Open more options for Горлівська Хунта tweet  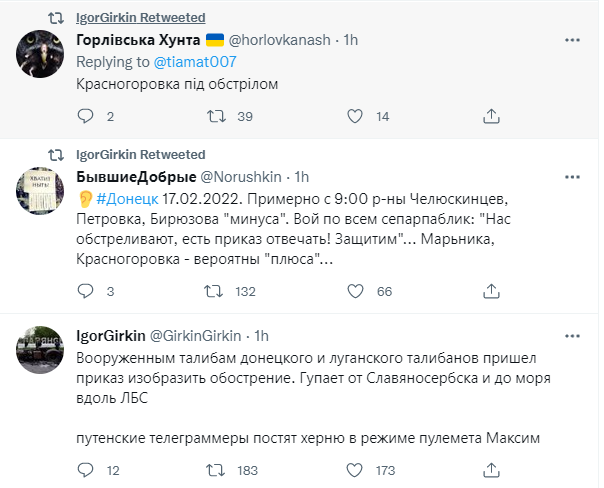pos(571,41)
